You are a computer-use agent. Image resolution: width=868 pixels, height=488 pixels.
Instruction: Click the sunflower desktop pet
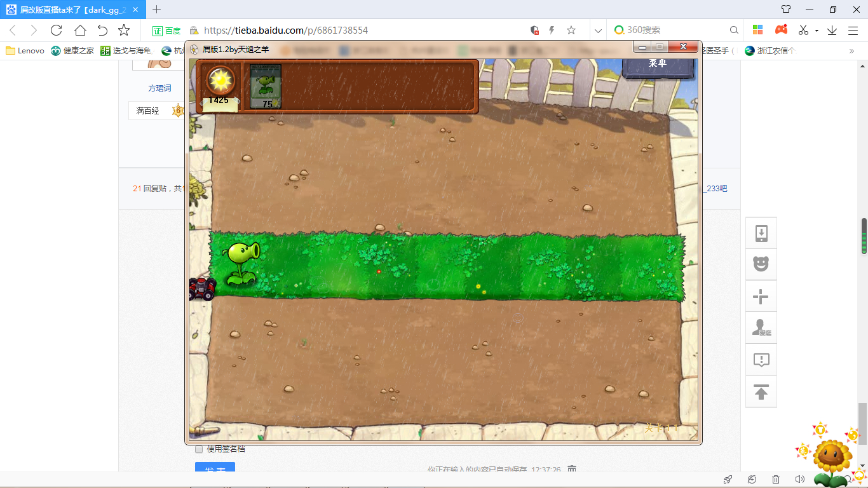pos(834,463)
